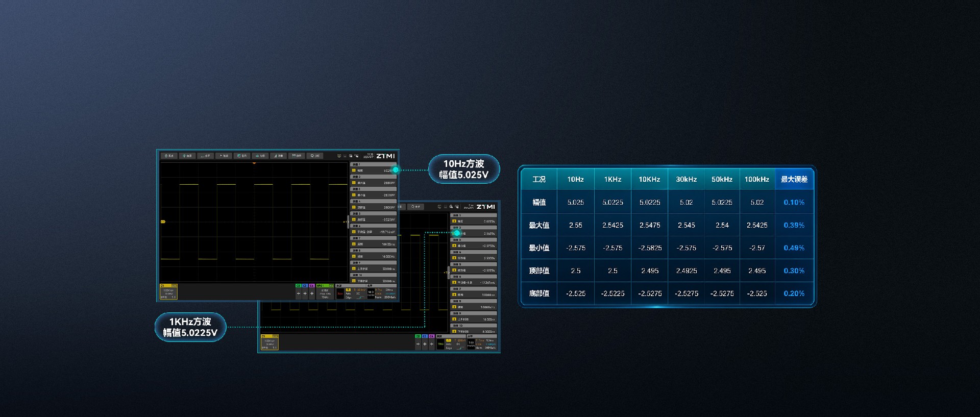Click the orange trigger position marker above upper waveform

254,163
